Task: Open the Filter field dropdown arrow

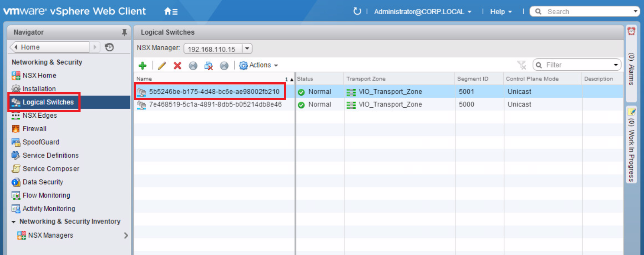Action: tap(617, 65)
